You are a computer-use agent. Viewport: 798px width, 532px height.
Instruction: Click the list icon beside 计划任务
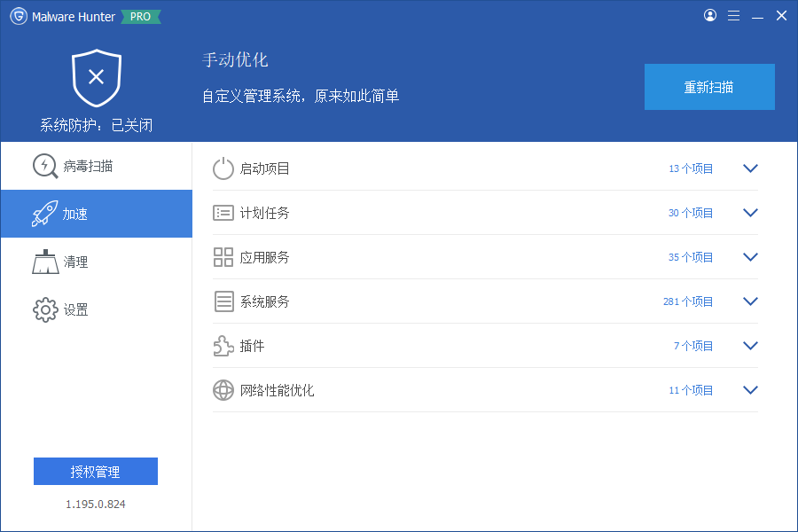click(223, 212)
